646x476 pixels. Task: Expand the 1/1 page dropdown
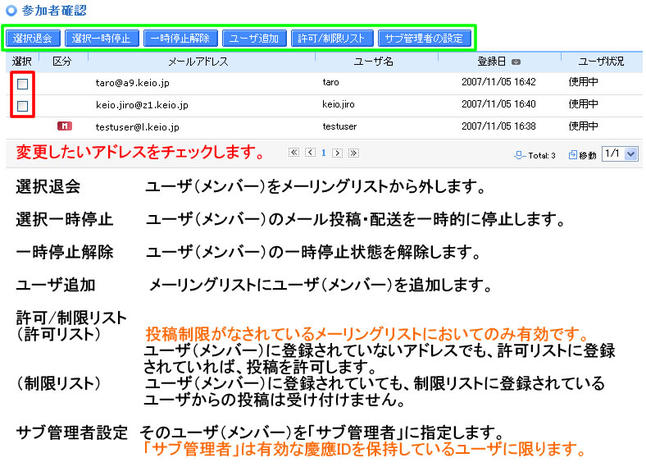click(631, 154)
